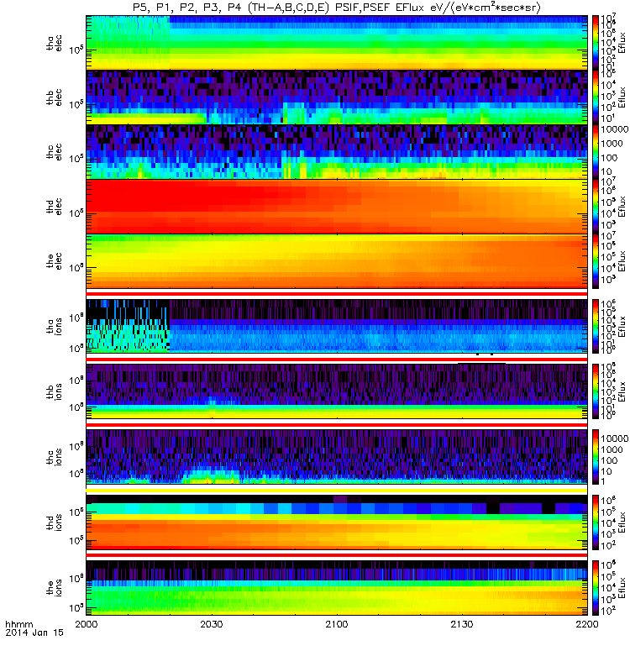Click the 2000 time axis tick label
This screenshot has height=672, width=630.
coord(87,624)
